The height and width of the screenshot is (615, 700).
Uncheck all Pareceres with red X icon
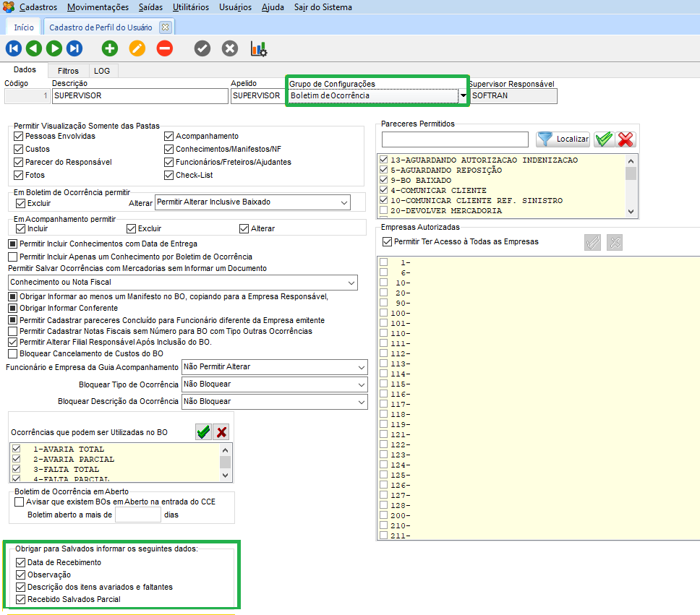626,139
